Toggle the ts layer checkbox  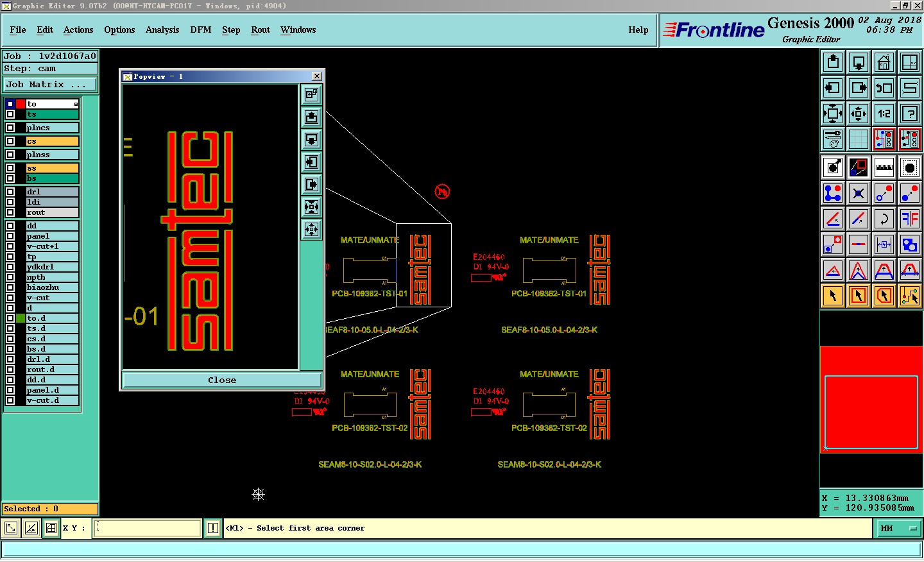tap(10, 114)
